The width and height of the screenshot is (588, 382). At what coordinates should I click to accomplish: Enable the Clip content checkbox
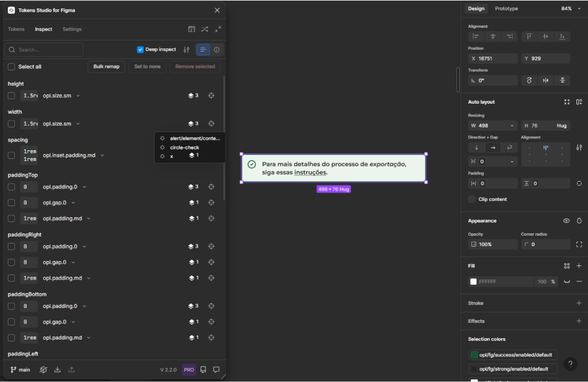(472, 199)
